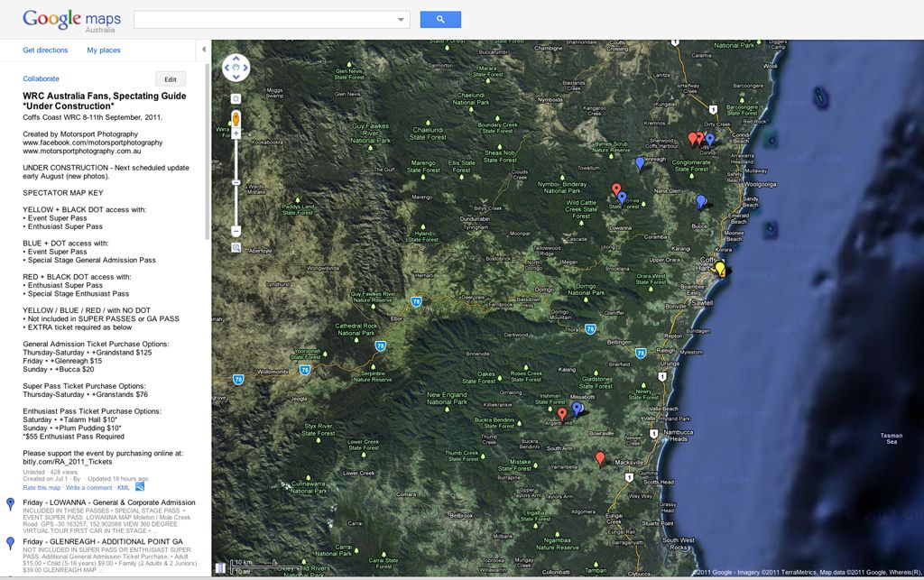Click the yellow marker at Coffs Harbour
The image size is (924, 580).
719,269
